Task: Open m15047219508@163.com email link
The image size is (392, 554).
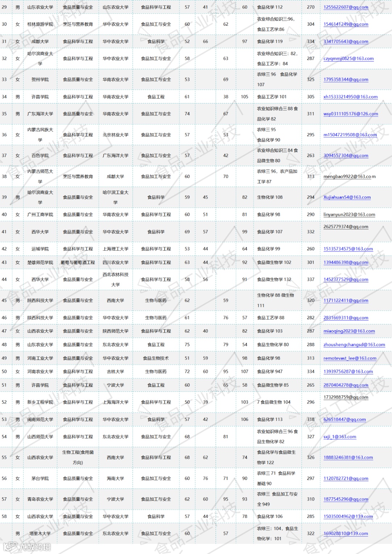Action: pos(350,135)
